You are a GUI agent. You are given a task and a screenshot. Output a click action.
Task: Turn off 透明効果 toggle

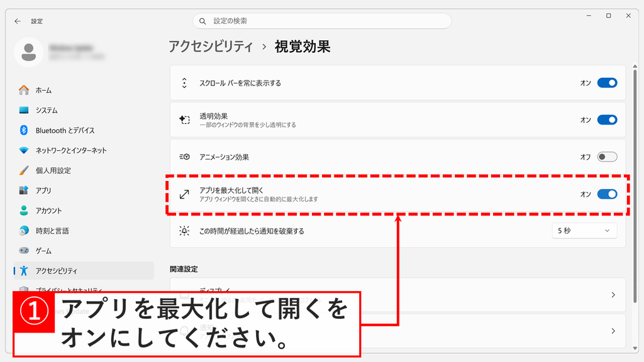point(607,120)
